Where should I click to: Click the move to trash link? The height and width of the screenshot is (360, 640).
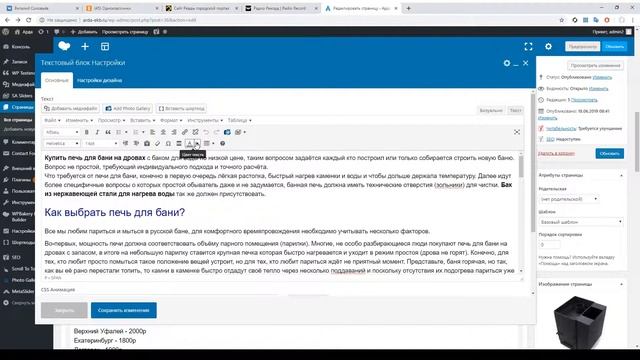pos(556,153)
